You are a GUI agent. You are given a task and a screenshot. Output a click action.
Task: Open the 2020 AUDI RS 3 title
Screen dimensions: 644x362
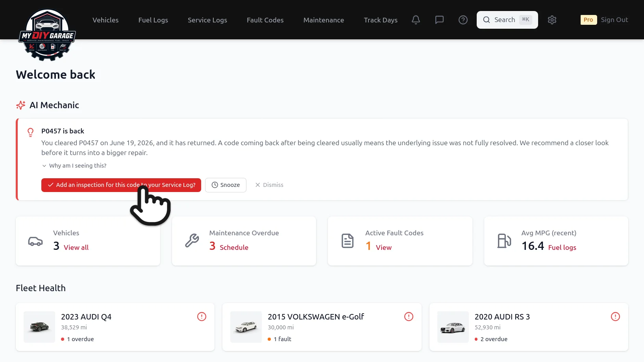point(502,317)
